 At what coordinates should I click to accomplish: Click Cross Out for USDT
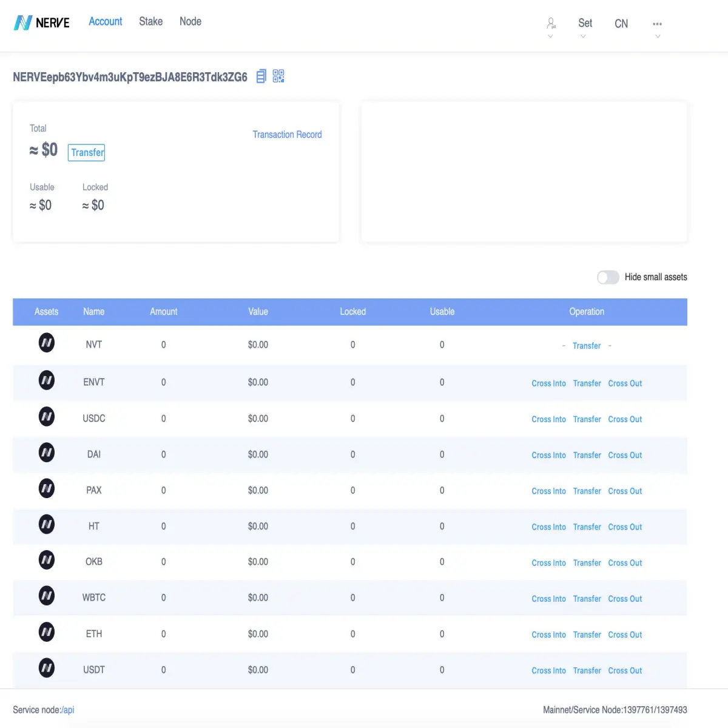pos(625,670)
